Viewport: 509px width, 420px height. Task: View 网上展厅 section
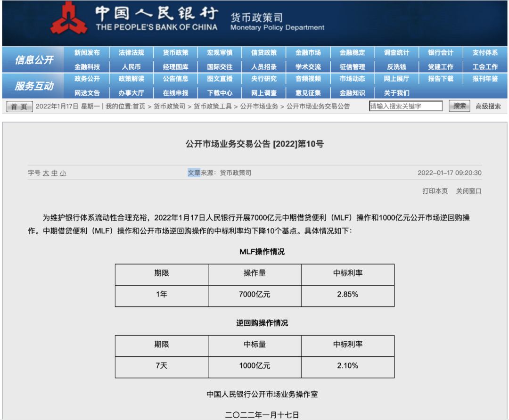tap(396, 79)
